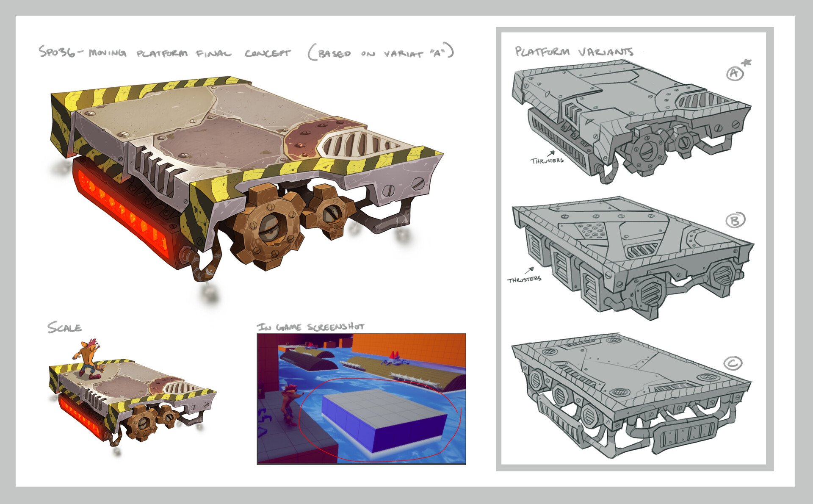Click the 'Thrusters' label beside variant B

(x=524, y=280)
